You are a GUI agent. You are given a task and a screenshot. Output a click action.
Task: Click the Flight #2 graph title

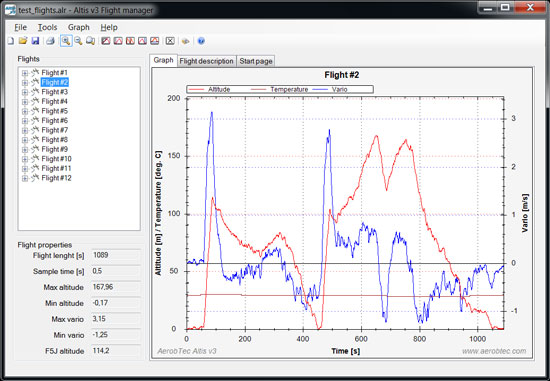click(x=342, y=75)
